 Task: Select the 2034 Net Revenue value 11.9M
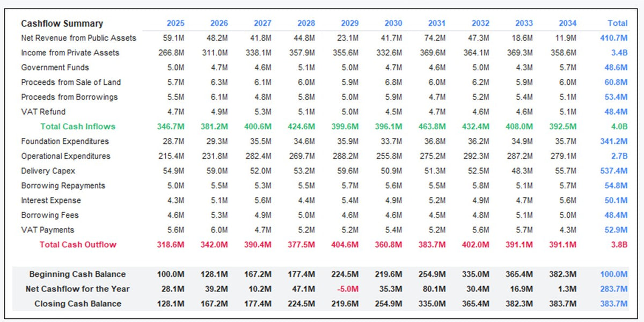[x=566, y=38]
